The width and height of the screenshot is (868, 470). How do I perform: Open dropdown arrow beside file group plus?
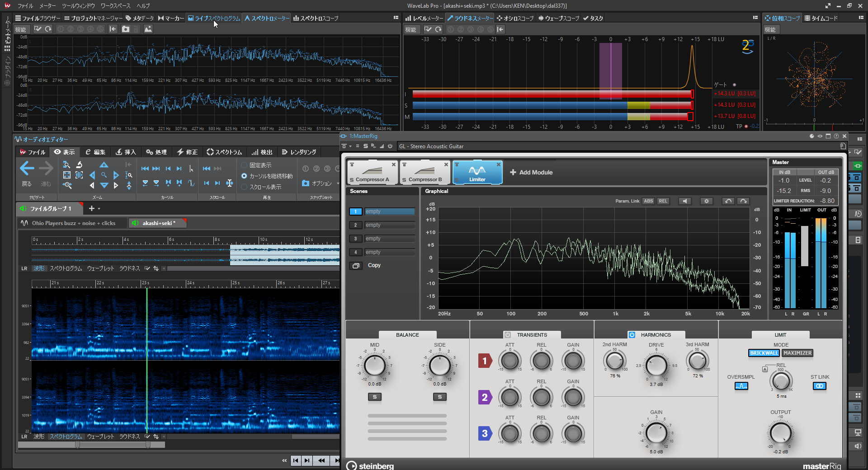coord(99,209)
